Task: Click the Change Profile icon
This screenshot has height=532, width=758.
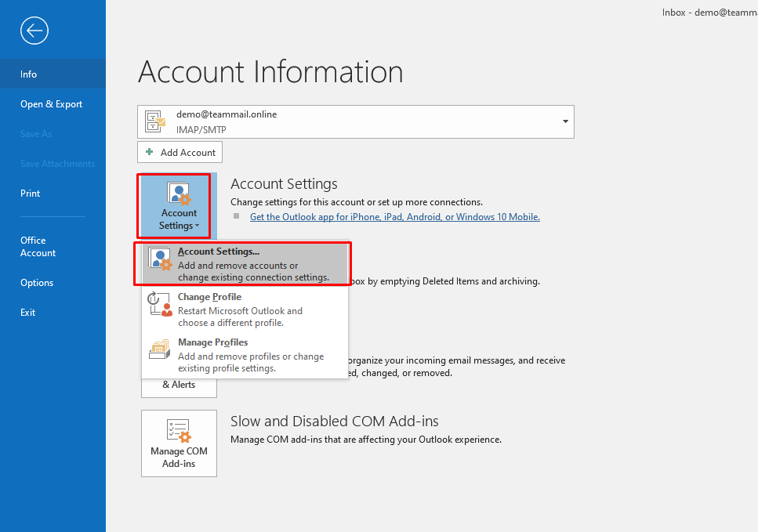Action: [x=160, y=305]
